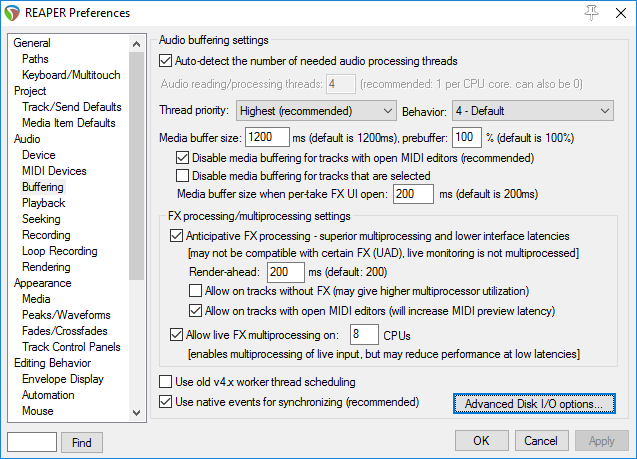Toggle disable media buffering for open MIDI editors
The image size is (637, 459).
(182, 158)
